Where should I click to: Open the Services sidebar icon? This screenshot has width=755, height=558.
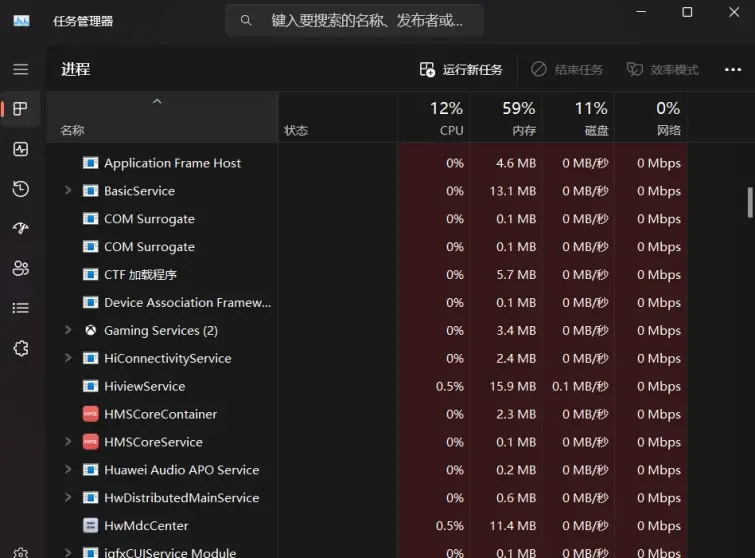click(x=20, y=348)
